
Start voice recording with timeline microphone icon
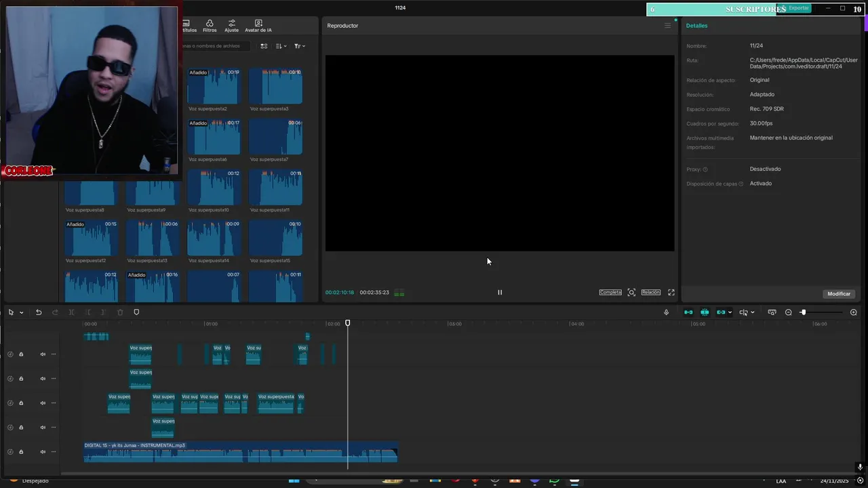click(x=666, y=312)
